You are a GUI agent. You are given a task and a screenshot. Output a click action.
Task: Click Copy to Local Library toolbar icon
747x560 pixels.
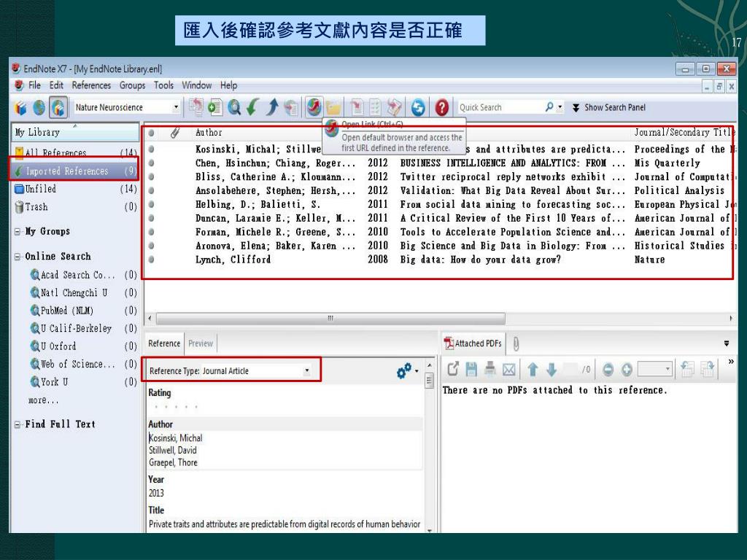pos(196,107)
